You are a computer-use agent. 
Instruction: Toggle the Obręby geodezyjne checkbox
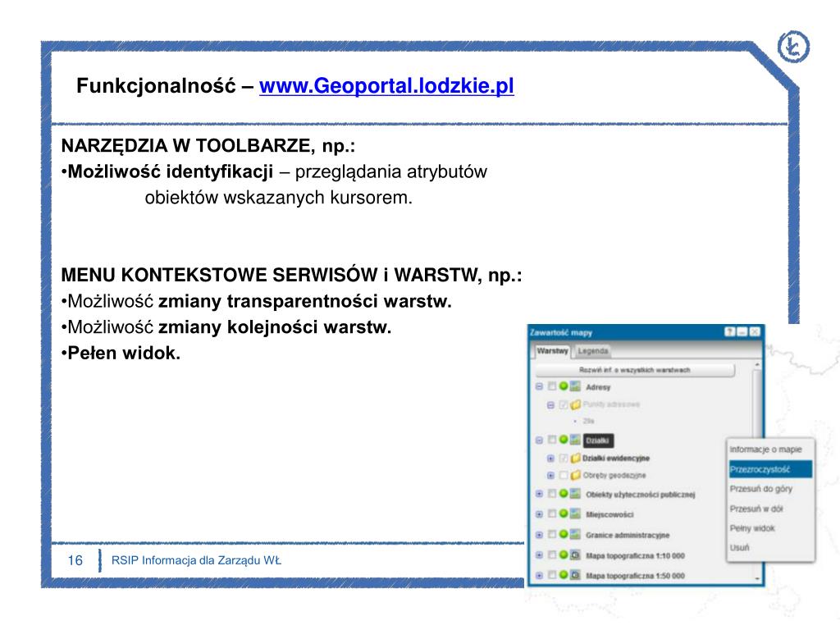point(563,475)
